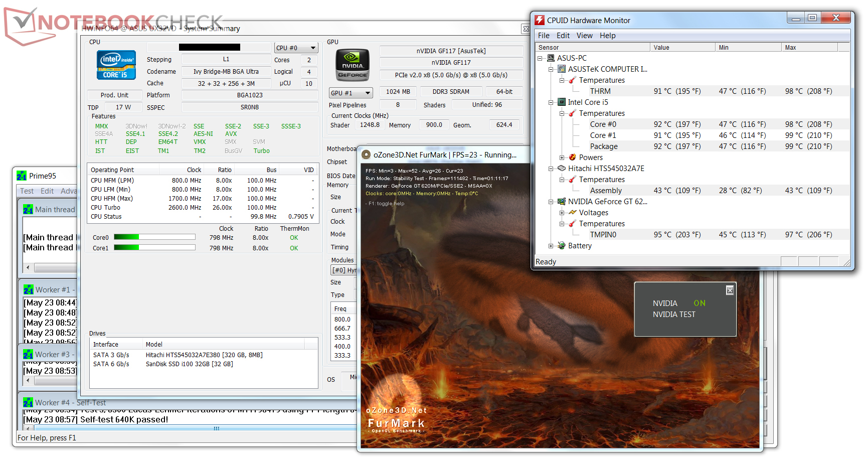Click the CPU Turbo operating point row
868x466 pixels.
pos(203,208)
